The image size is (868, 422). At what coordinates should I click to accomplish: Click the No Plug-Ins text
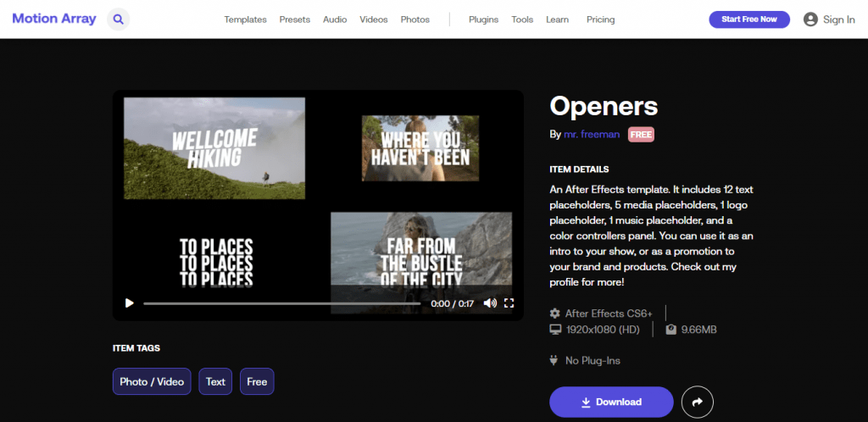point(593,361)
